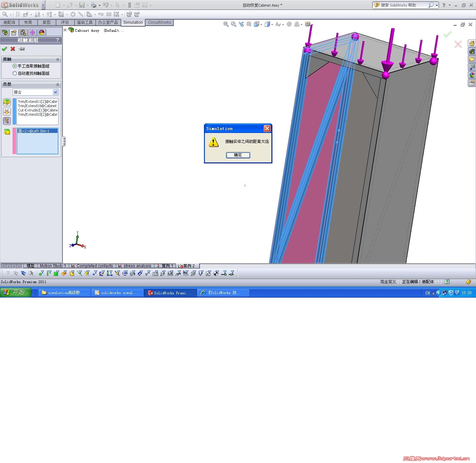Click the Undo icon in top toolbar
Viewport: 476px width, 463px height.
(106, 5)
